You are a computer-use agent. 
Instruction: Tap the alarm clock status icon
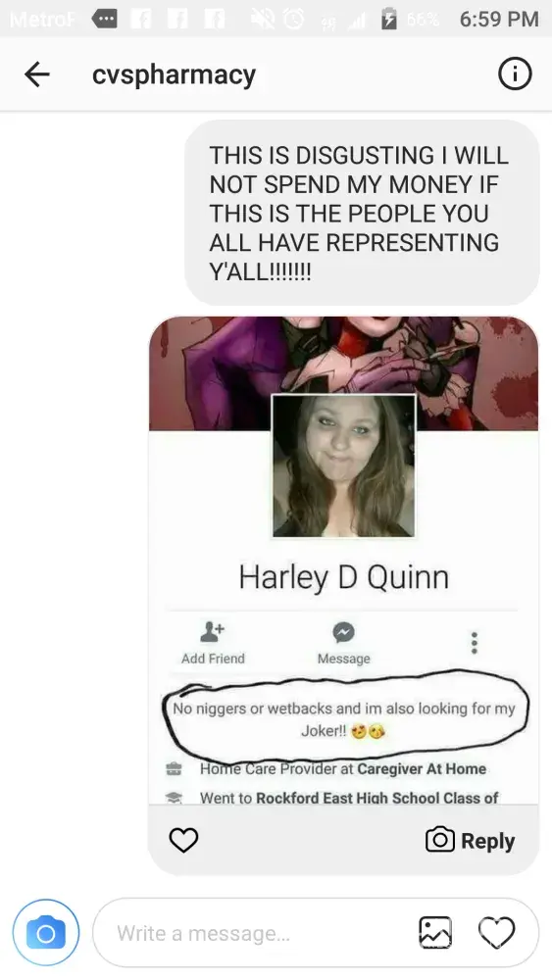point(291,20)
